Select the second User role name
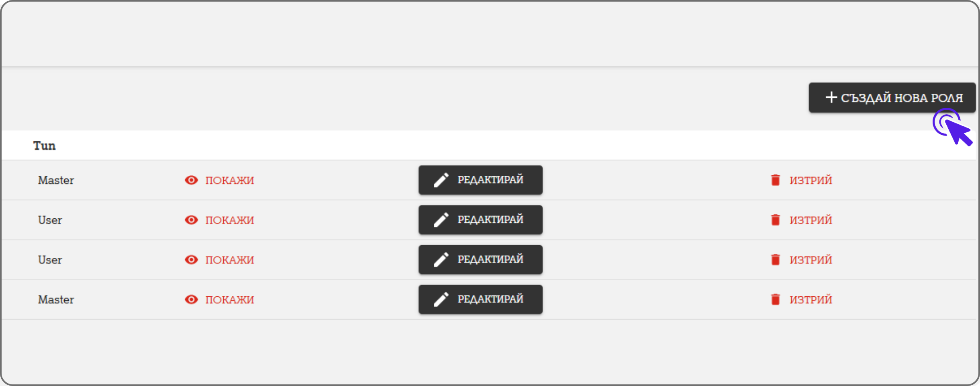Screen dimensions: 980x386 [50, 260]
